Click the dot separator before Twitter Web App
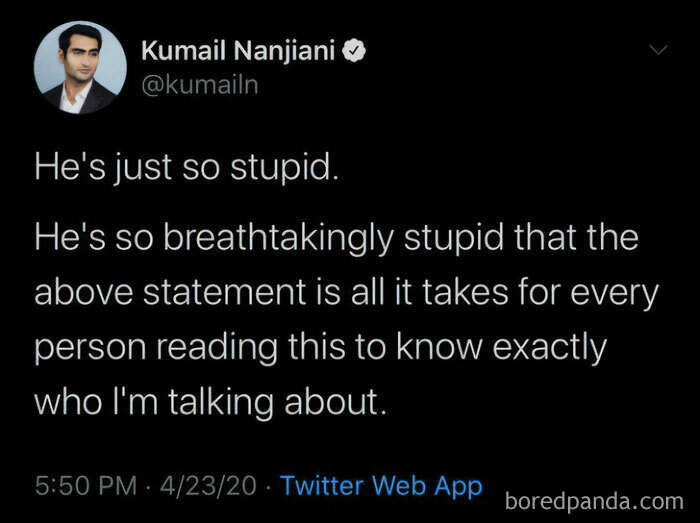This screenshot has width=700, height=523. pos(269,486)
